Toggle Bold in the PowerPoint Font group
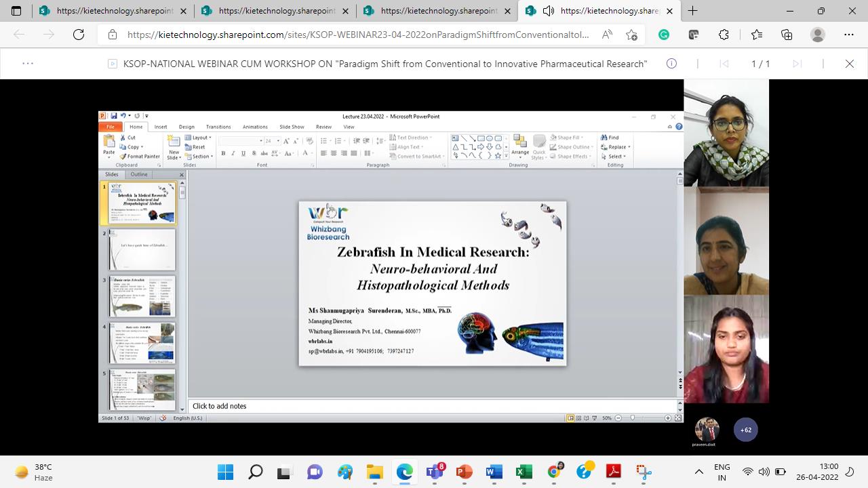 (x=223, y=153)
